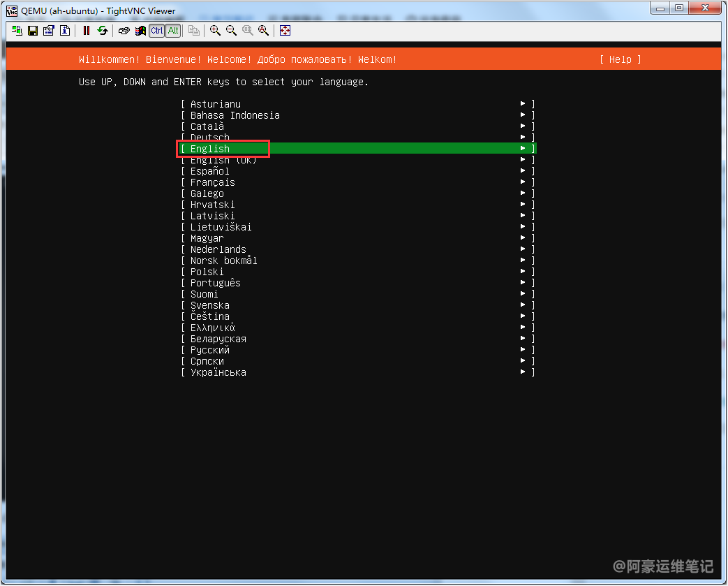
Task: Toggle the Ctrl key button
Action: click(x=157, y=31)
